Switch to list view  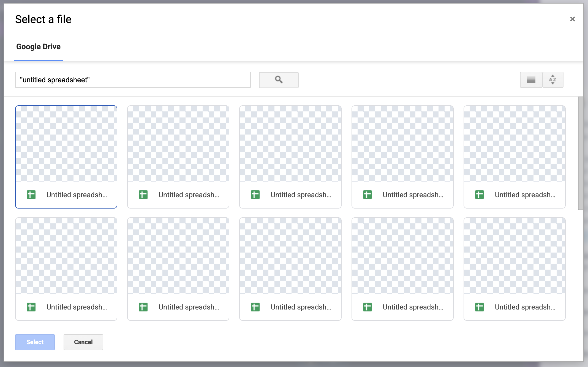[531, 80]
